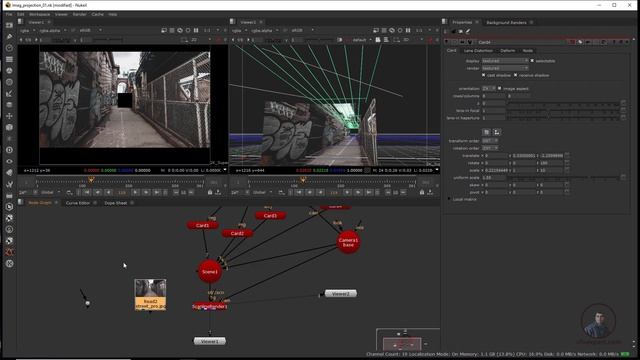This screenshot has width=640, height=360.
Task: Click the right icon button above transform order
Action: [497, 132]
